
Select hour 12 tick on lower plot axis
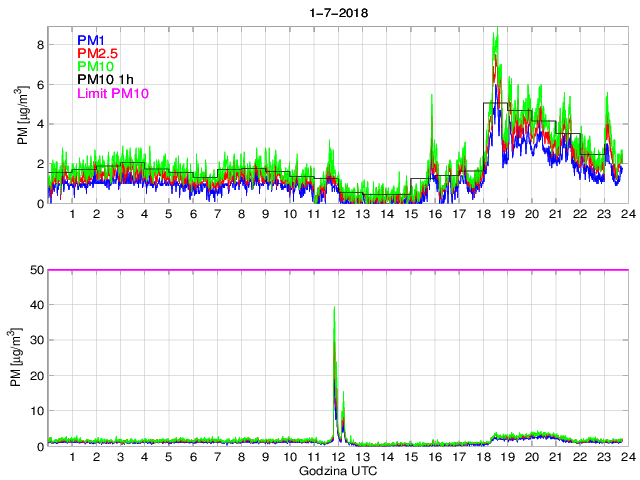coord(338,457)
